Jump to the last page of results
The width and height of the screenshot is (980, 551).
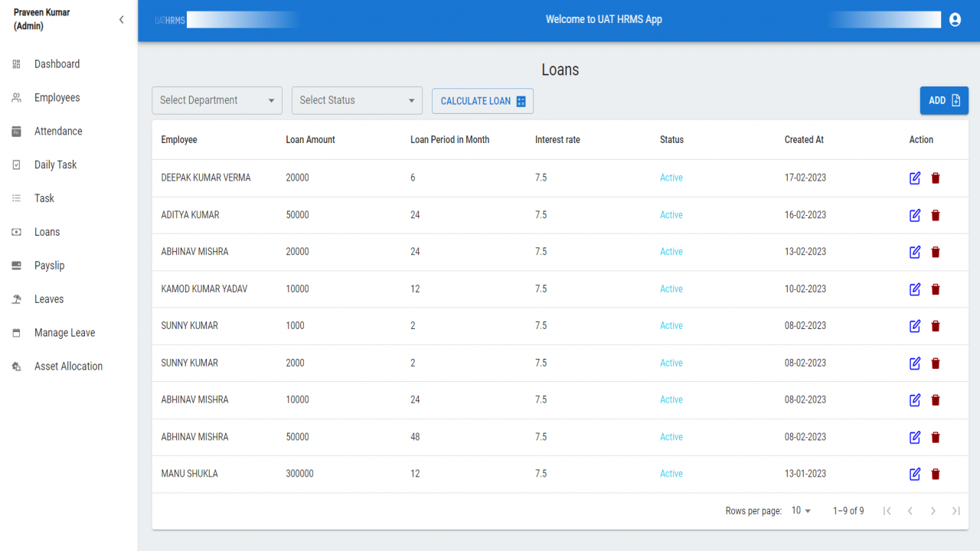pyautogui.click(x=955, y=510)
